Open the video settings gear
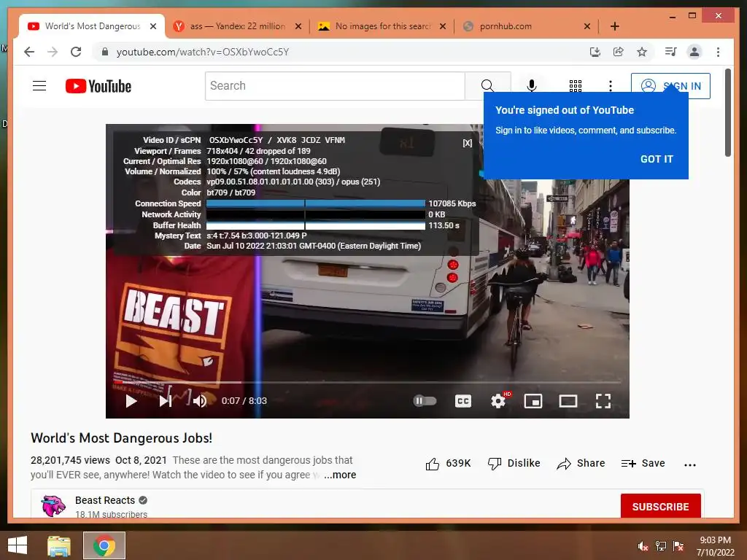This screenshot has height=560, width=747. (x=498, y=401)
